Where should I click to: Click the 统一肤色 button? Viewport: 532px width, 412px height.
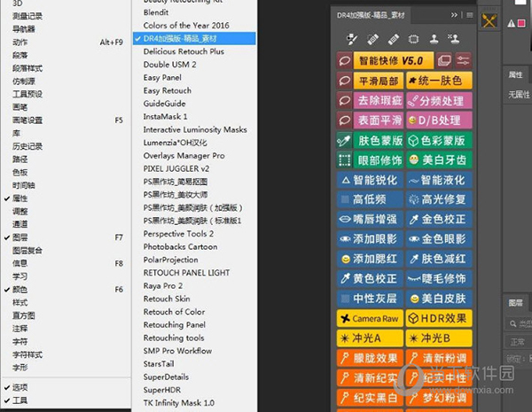[439, 81]
